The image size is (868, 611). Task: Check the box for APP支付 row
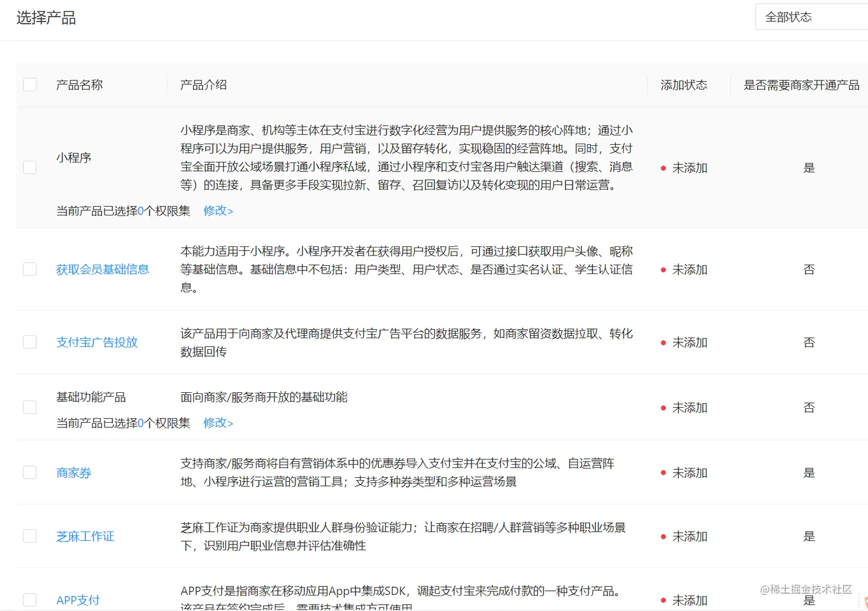click(x=30, y=600)
